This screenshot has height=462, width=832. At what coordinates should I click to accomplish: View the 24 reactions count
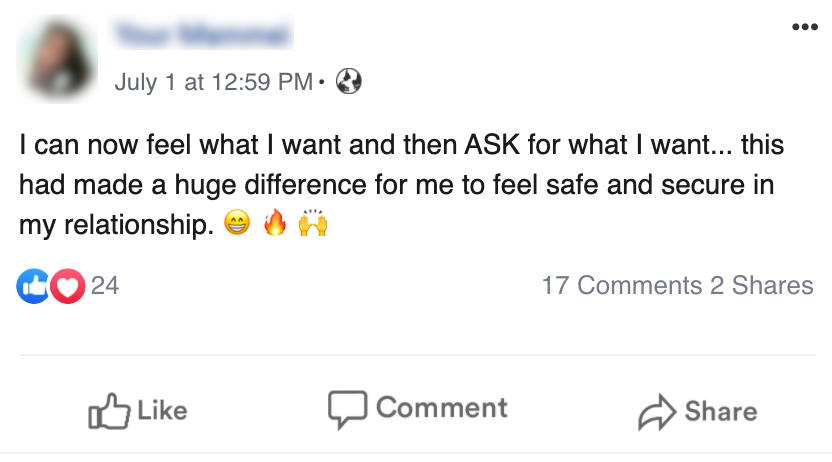105,286
